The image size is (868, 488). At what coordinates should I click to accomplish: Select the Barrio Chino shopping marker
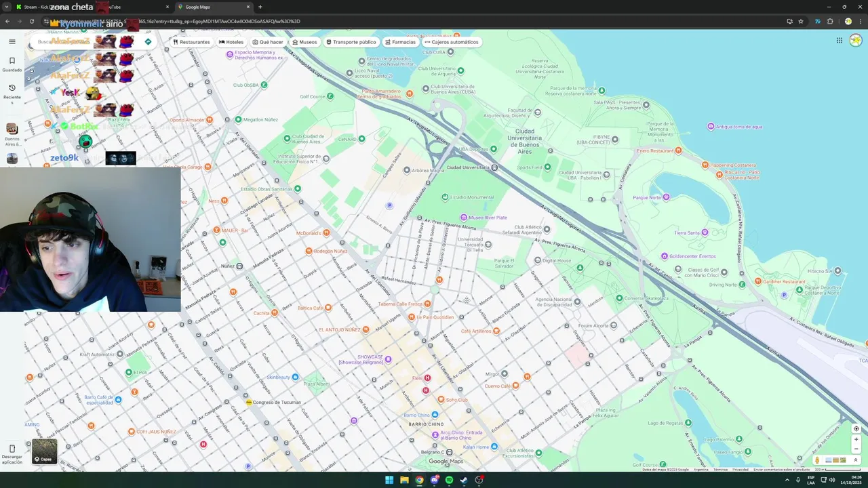(435, 415)
